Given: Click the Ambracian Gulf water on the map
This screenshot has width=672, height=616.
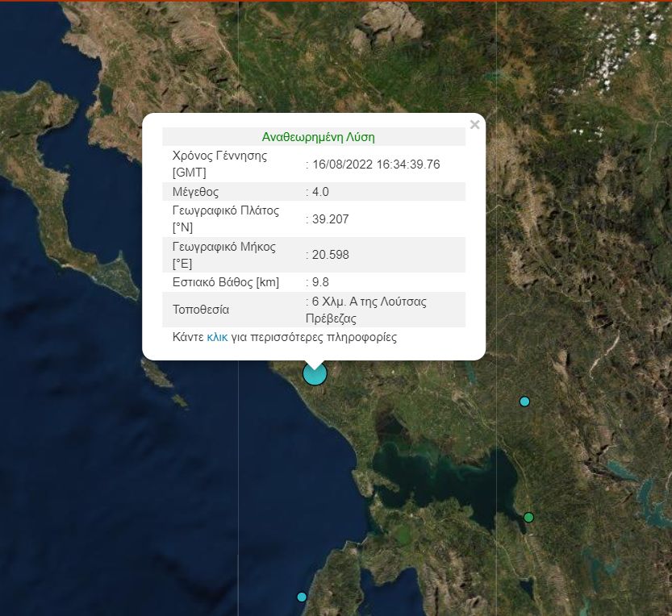Looking at the screenshot, I should (x=428, y=484).
